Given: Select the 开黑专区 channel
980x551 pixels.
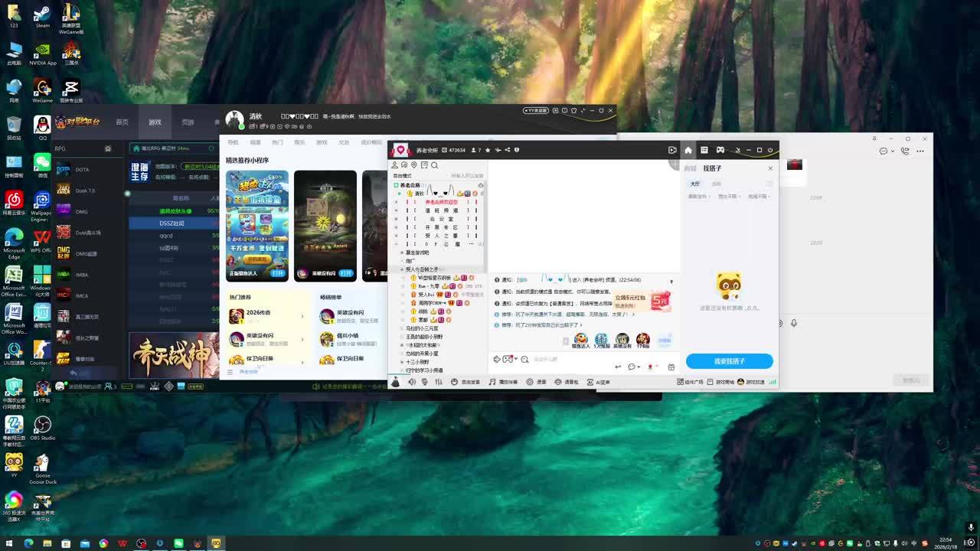Looking at the screenshot, I should coord(442,227).
